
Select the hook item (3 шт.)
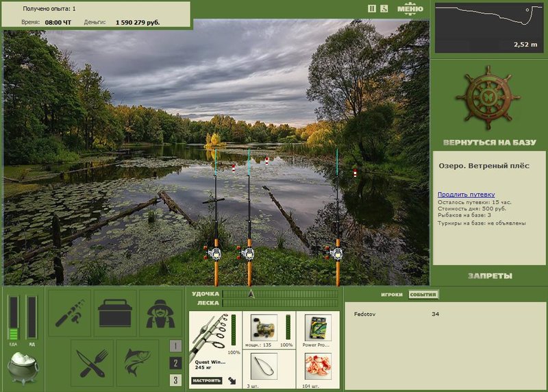[264, 367]
